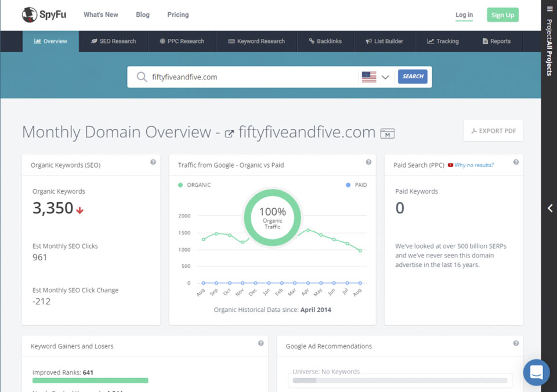Open help icon for Paid Search card

[516, 162]
